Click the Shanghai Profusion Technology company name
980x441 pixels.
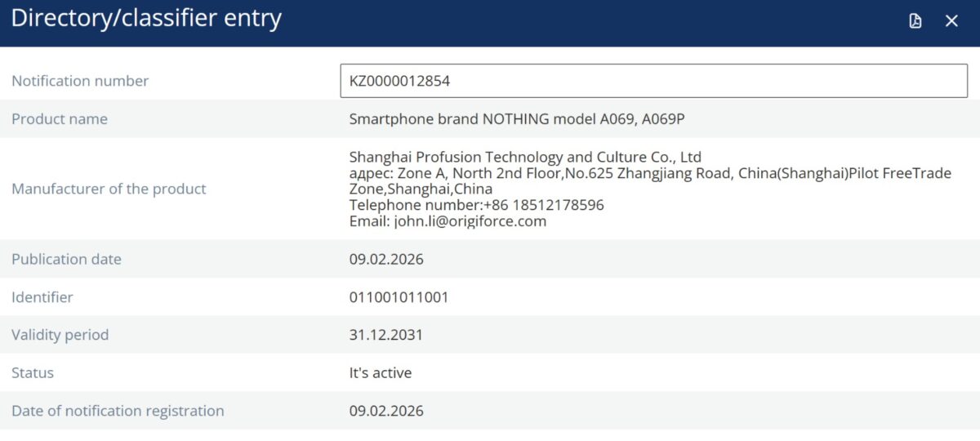[525, 157]
